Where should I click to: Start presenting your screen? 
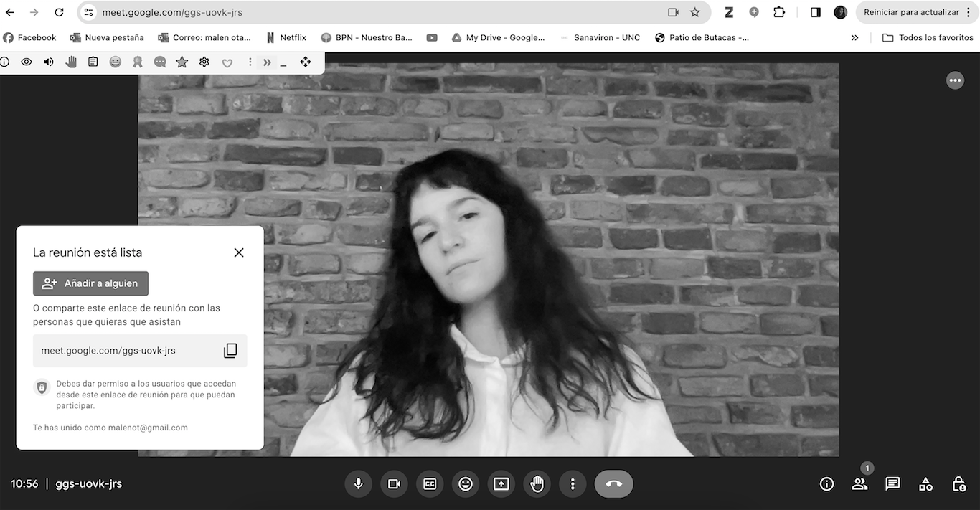(501, 484)
